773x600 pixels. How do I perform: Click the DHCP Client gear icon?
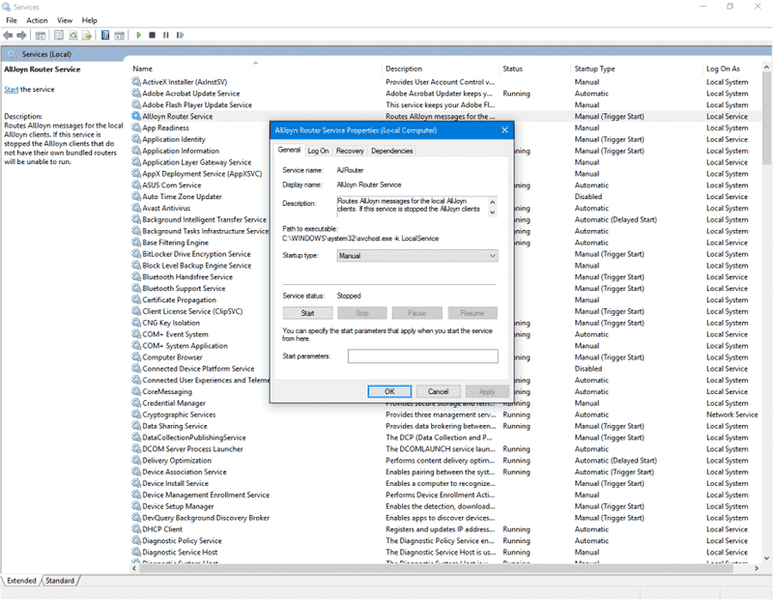pyautogui.click(x=136, y=529)
